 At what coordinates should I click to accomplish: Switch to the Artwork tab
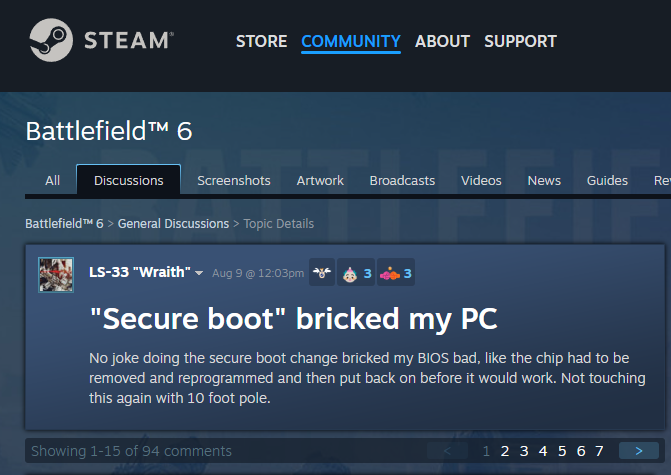[320, 181]
